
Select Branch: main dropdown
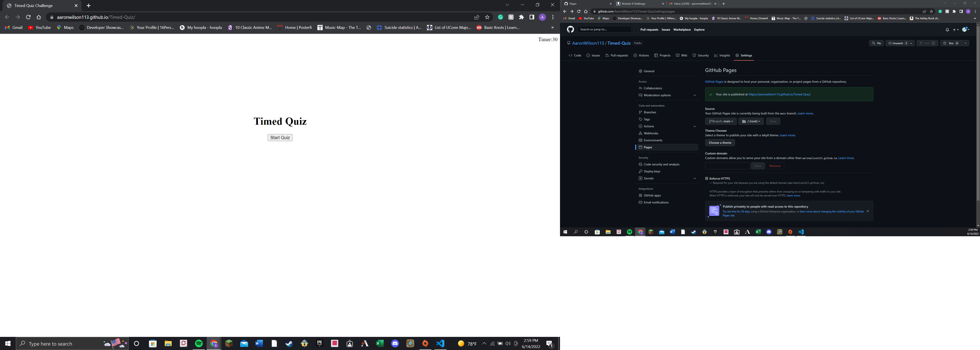click(x=721, y=121)
